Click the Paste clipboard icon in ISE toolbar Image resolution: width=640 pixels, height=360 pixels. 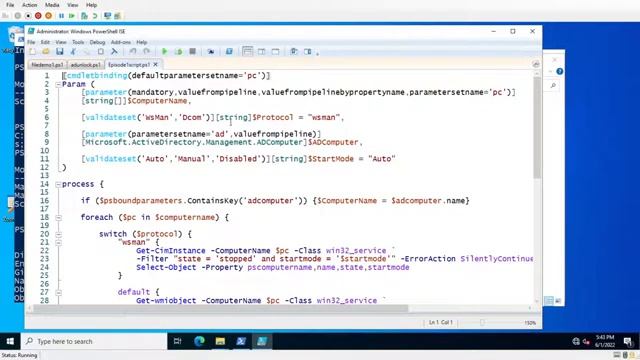pyautogui.click(x=100, y=51)
